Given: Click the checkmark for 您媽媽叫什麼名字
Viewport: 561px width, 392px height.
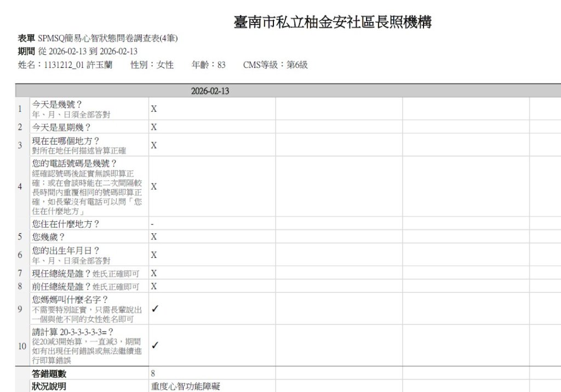Looking at the screenshot, I should (155, 309).
